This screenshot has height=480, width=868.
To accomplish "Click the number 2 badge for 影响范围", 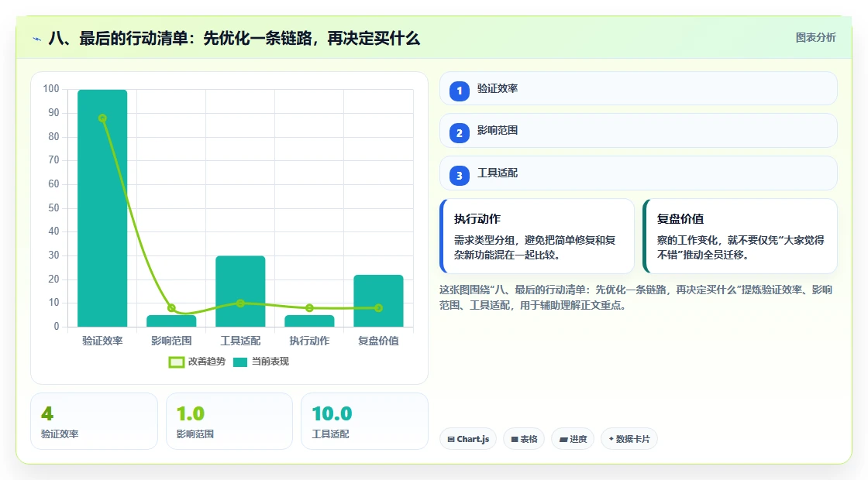I will [x=459, y=133].
